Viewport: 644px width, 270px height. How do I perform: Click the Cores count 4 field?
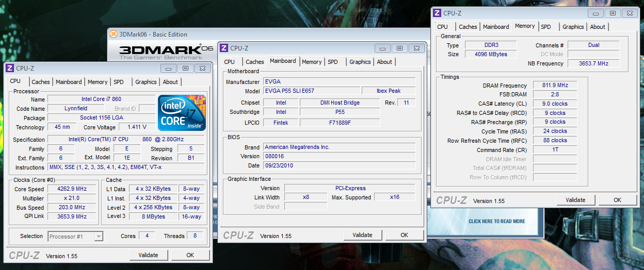pyautogui.click(x=147, y=236)
